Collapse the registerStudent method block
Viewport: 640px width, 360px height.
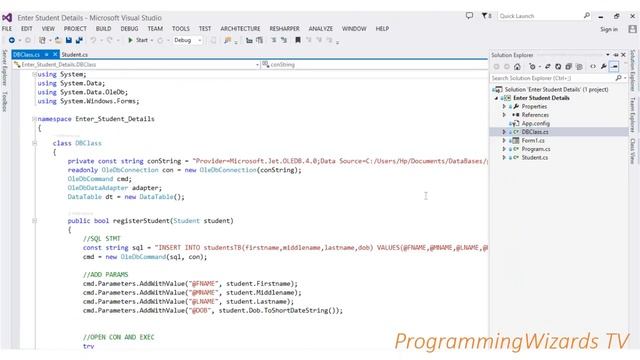pyautogui.click(x=34, y=221)
